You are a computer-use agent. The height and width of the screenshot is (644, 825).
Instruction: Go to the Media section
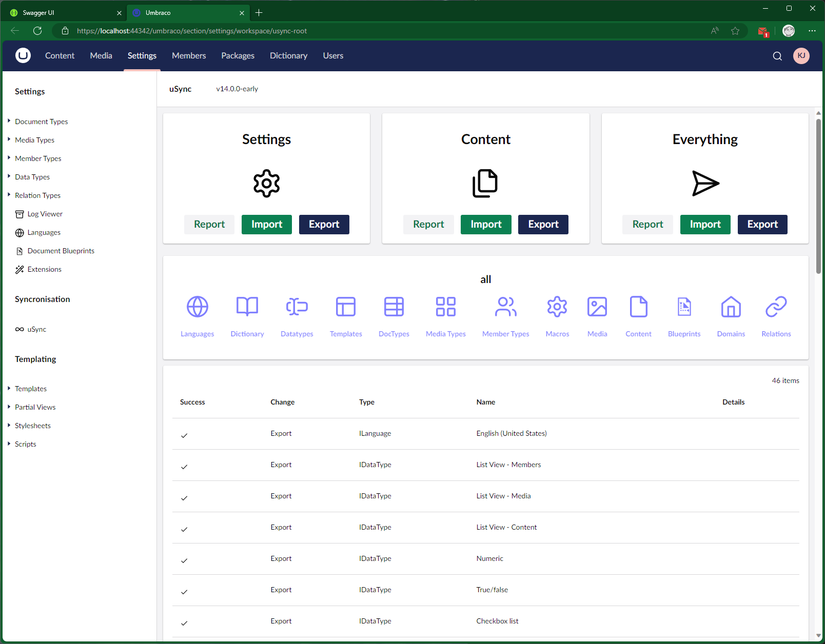tap(101, 55)
